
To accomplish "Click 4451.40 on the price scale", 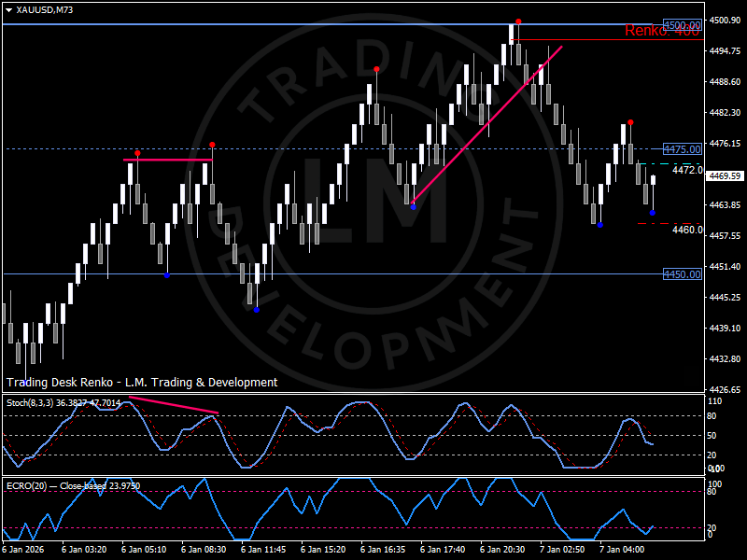I will click(x=726, y=266).
